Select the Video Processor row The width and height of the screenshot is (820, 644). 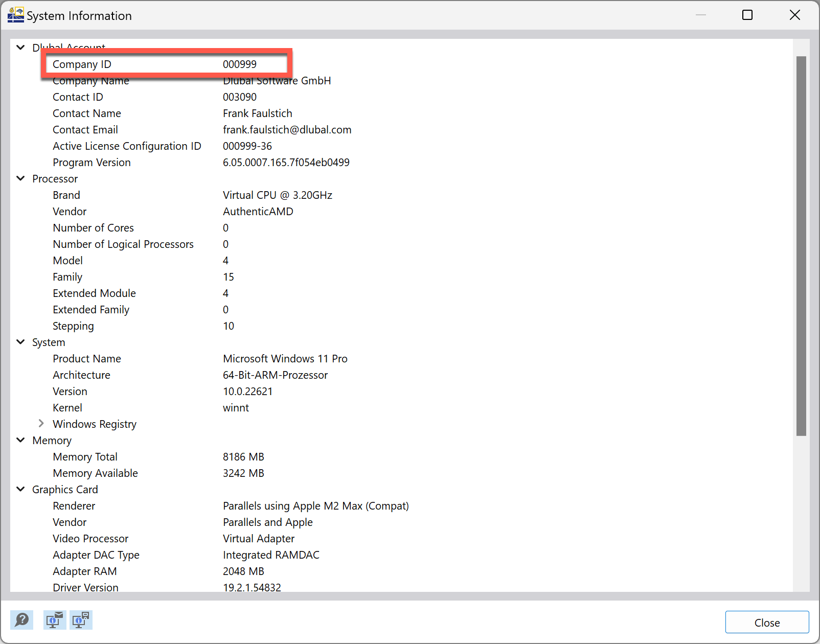[401, 539]
